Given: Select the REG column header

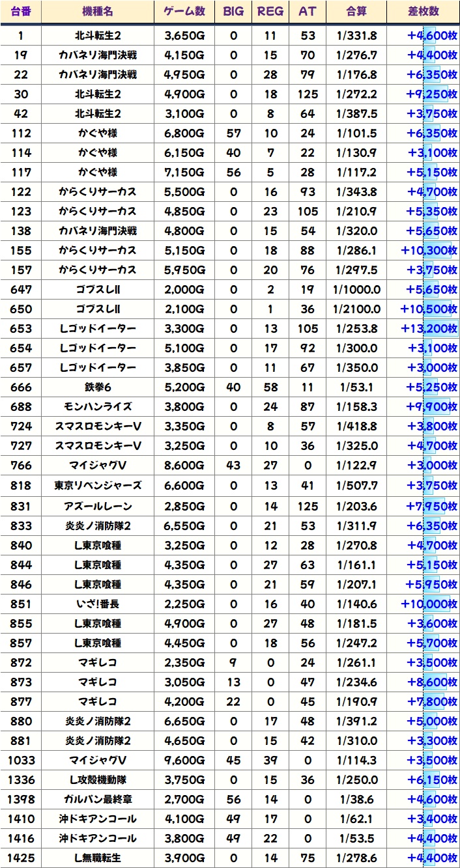Looking at the screenshot, I should pyautogui.click(x=270, y=12).
